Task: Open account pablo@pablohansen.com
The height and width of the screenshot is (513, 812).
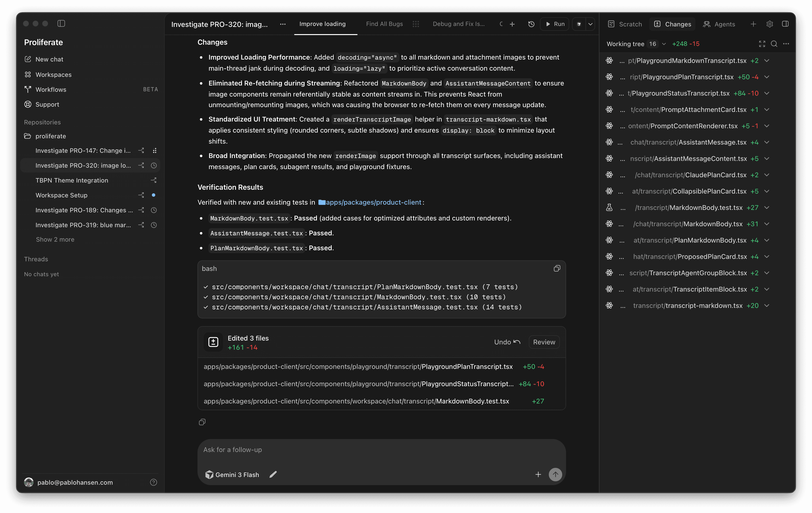Action: pyautogui.click(x=75, y=482)
